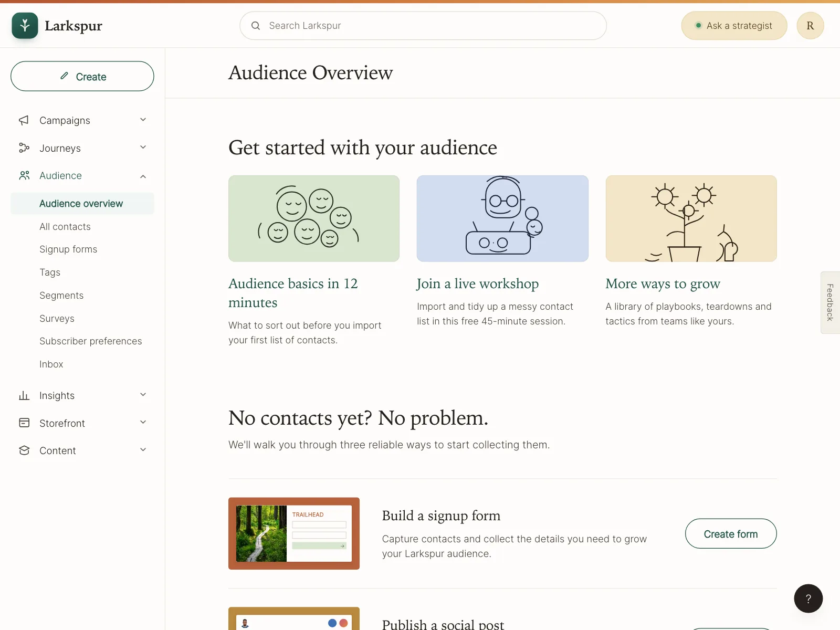The width and height of the screenshot is (840, 630).
Task: Click the Larkspur brand name
Action: pyautogui.click(x=73, y=26)
